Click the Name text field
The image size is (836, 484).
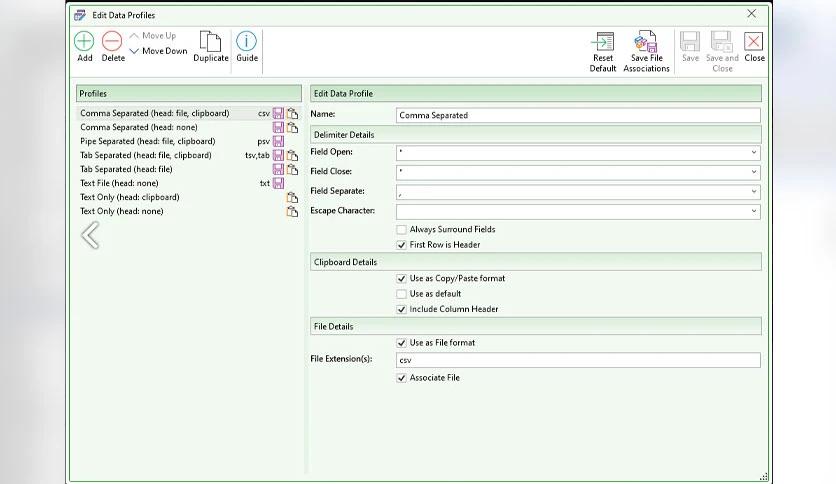pos(577,115)
